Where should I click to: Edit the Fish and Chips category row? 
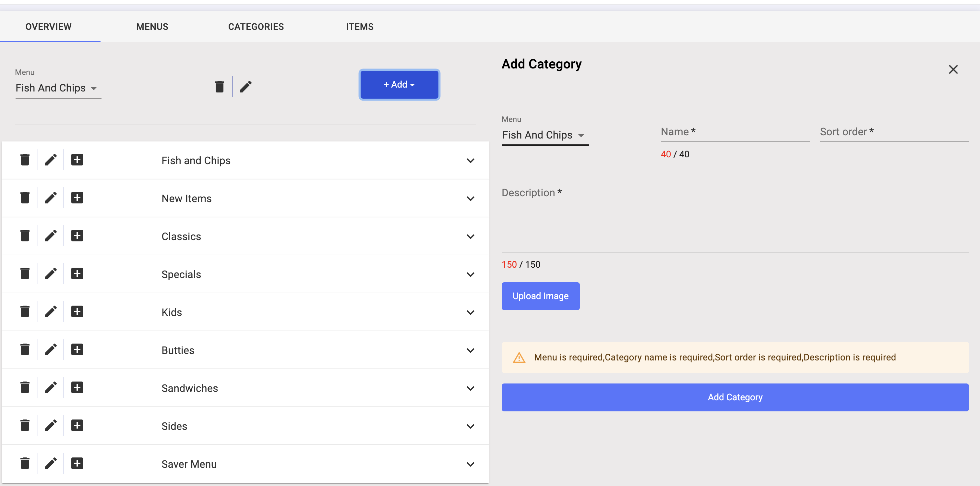(x=51, y=160)
